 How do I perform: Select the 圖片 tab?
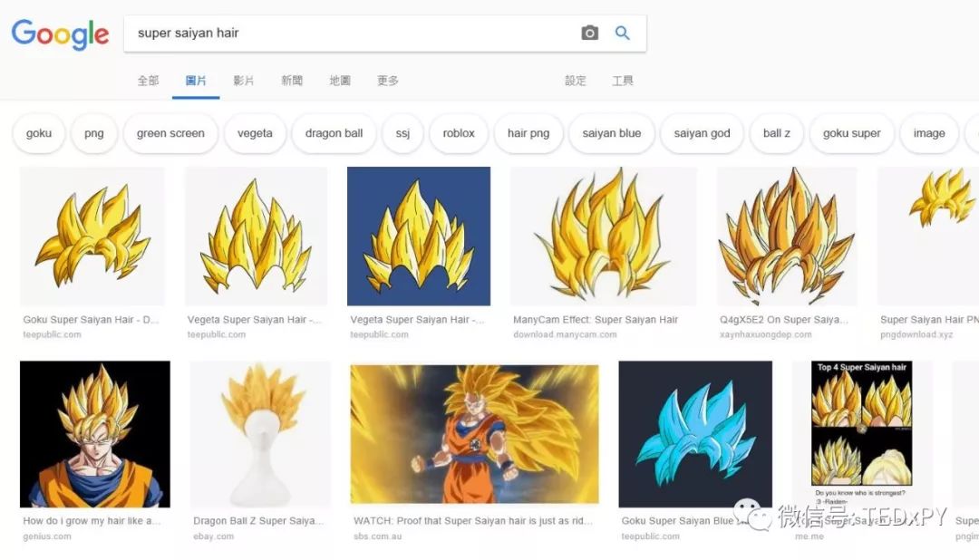point(196,81)
